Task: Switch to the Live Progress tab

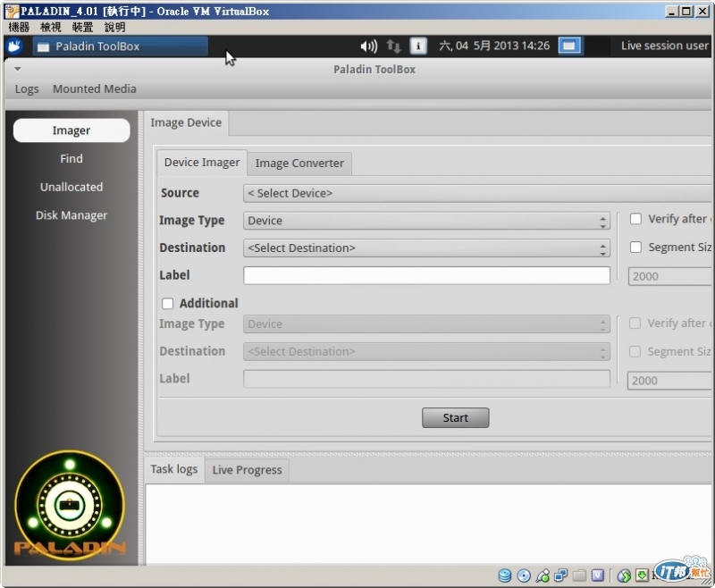Action: [247, 470]
